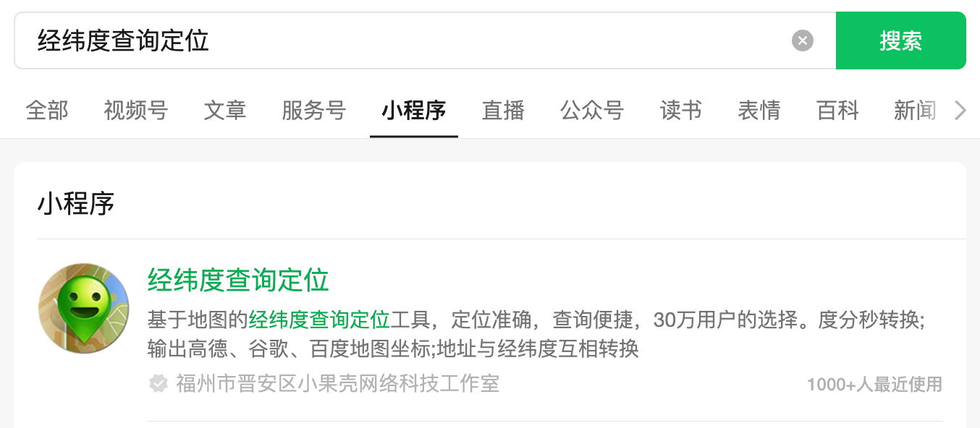Focus the 经纬度查询定位 search input
Screen dimensions: 980x428
(402, 40)
